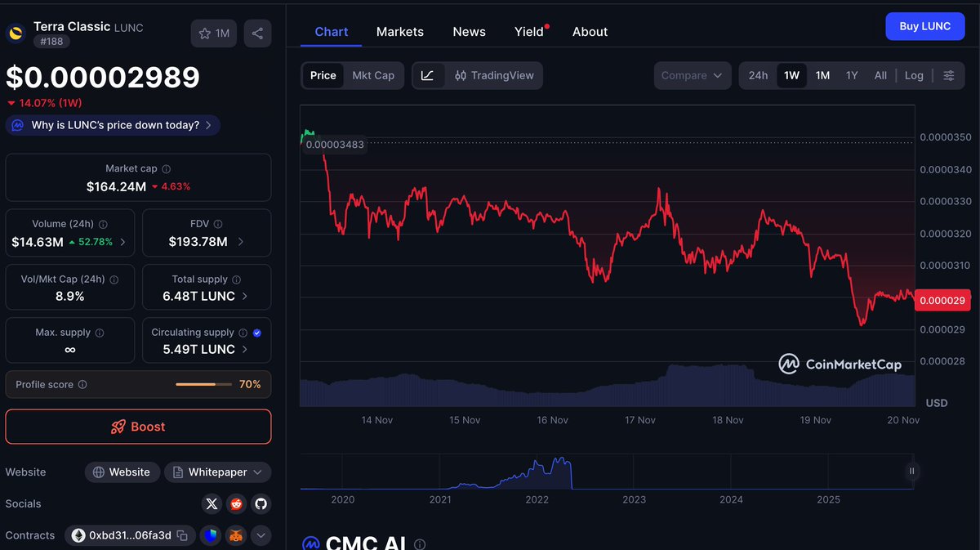Viewport: 980px width, 550px height.
Task: Click the $0.00002989 price heading
Action: pos(103,77)
